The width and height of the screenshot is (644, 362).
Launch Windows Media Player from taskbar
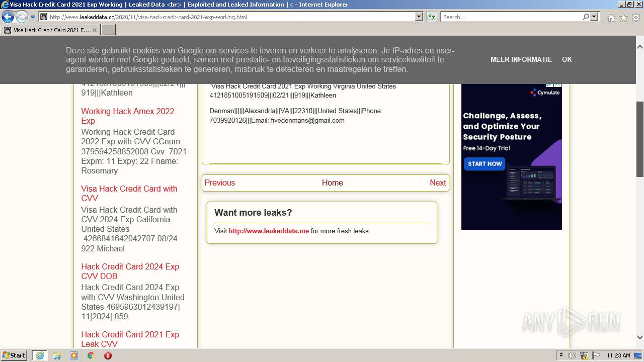coord(74,355)
